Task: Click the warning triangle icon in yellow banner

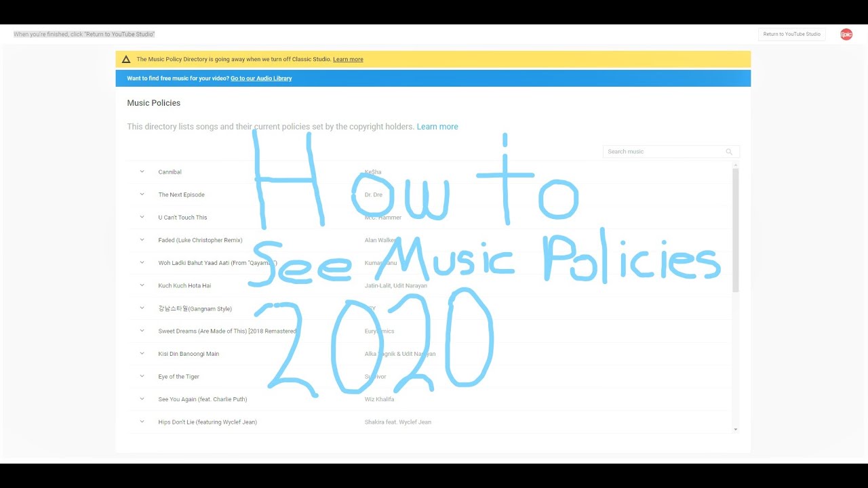Action: pos(126,59)
